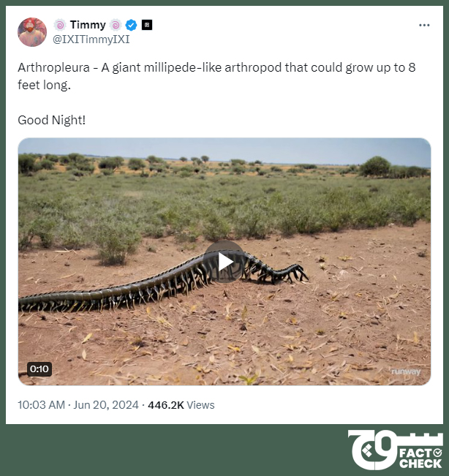Click the pink spiral emoji after Timmy
Viewport: 449px width, 476px height.
coord(116,25)
